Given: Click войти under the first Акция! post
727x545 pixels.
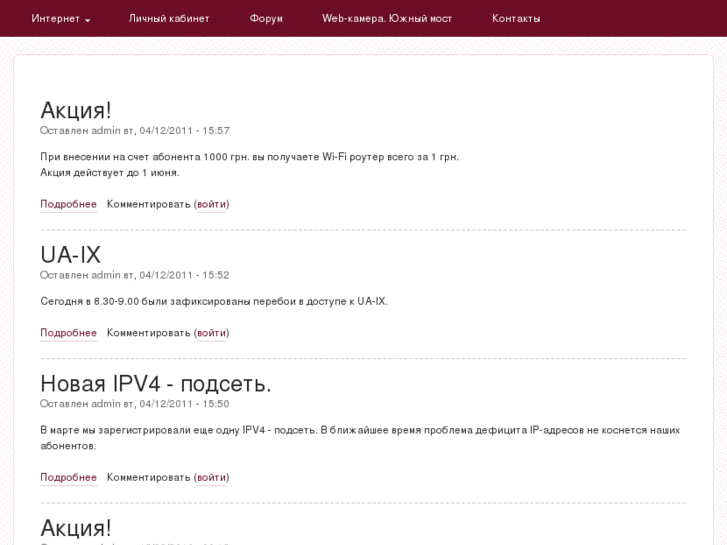Looking at the screenshot, I should (x=211, y=204).
